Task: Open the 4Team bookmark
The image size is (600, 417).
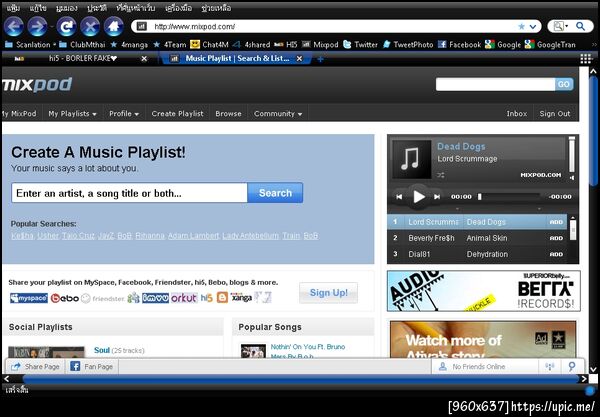Action: pyautogui.click(x=170, y=45)
